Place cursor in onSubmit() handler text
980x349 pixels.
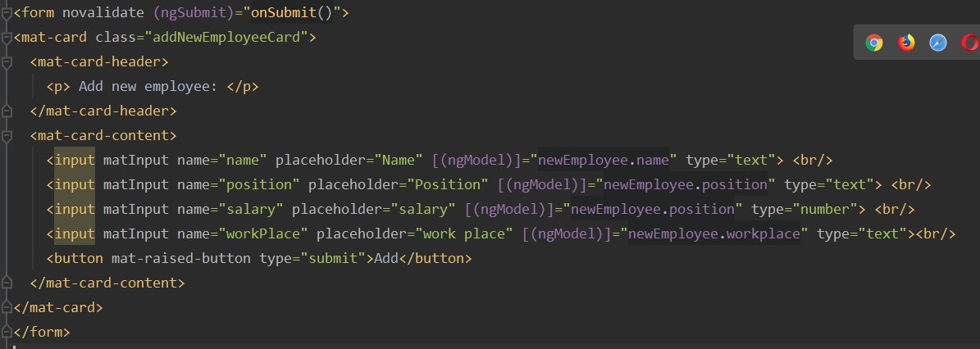click(x=292, y=13)
